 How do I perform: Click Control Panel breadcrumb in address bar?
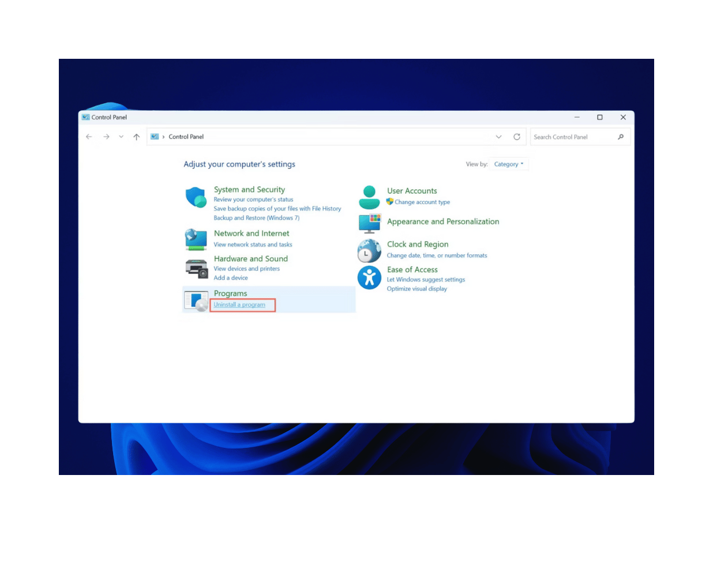pos(186,137)
